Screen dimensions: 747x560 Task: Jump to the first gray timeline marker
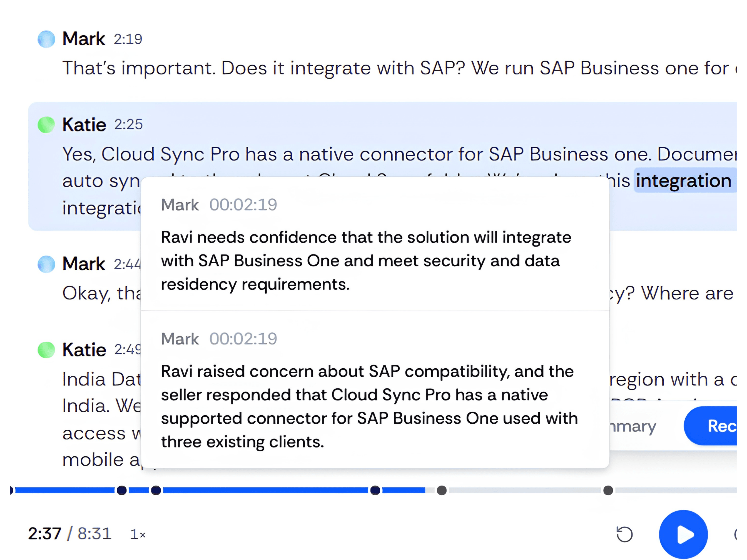click(441, 490)
